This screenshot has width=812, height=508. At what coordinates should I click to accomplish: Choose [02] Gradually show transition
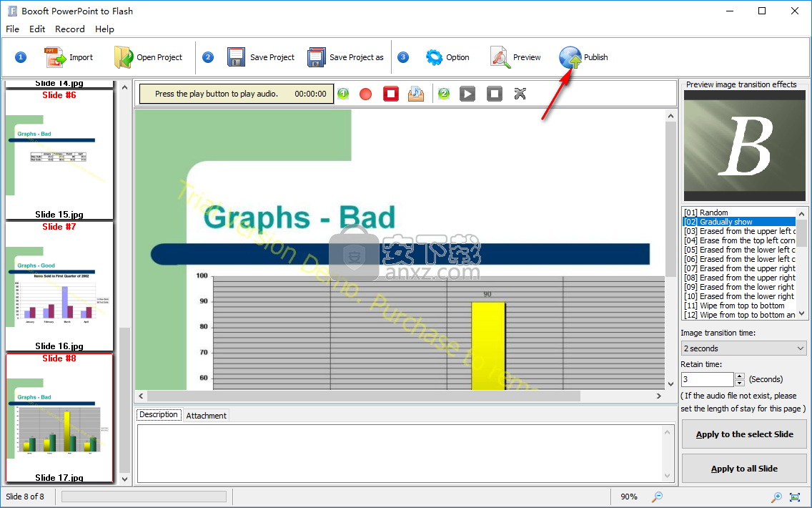pos(739,222)
